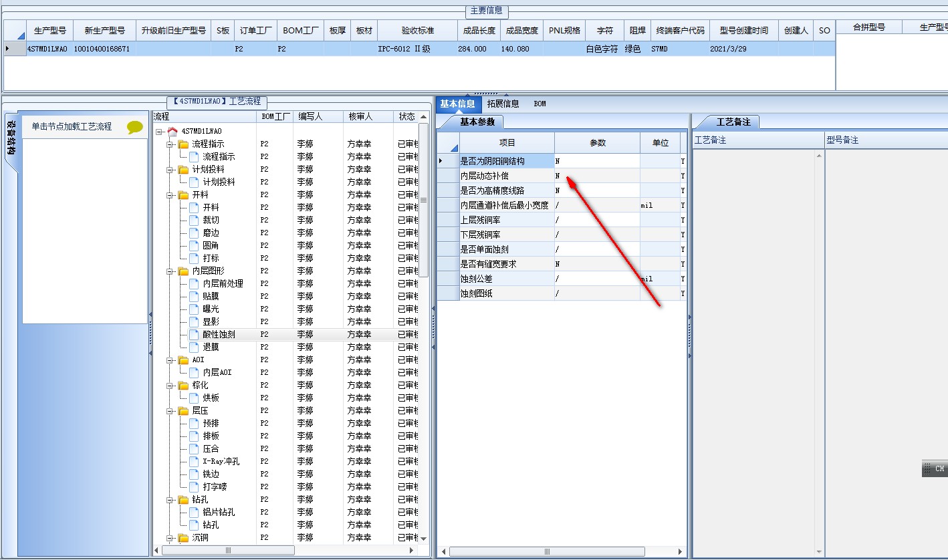This screenshot has width=948, height=560.
Task: Click the process tree horizontal scrollbar thumb
Action: (x=228, y=551)
